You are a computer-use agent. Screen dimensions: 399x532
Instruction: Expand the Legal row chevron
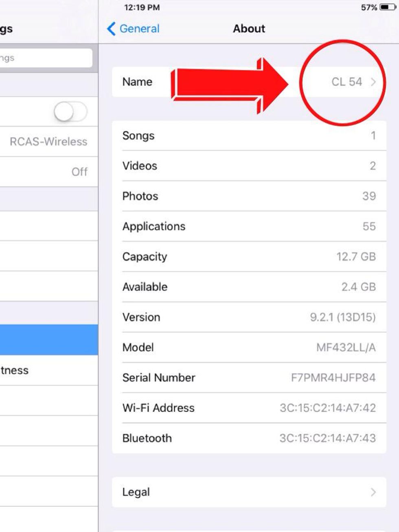click(373, 492)
